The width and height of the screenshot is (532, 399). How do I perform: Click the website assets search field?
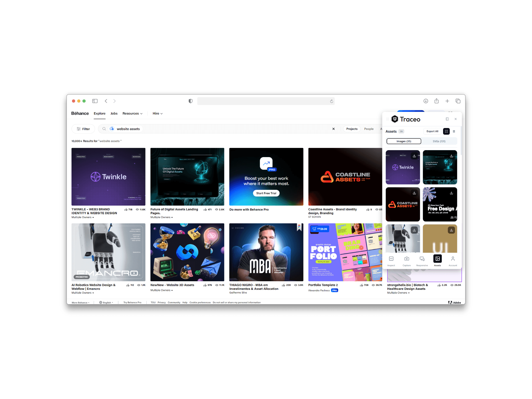tap(219, 129)
